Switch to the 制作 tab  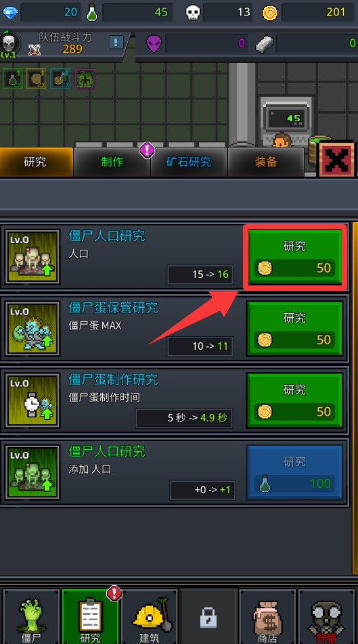(x=112, y=162)
